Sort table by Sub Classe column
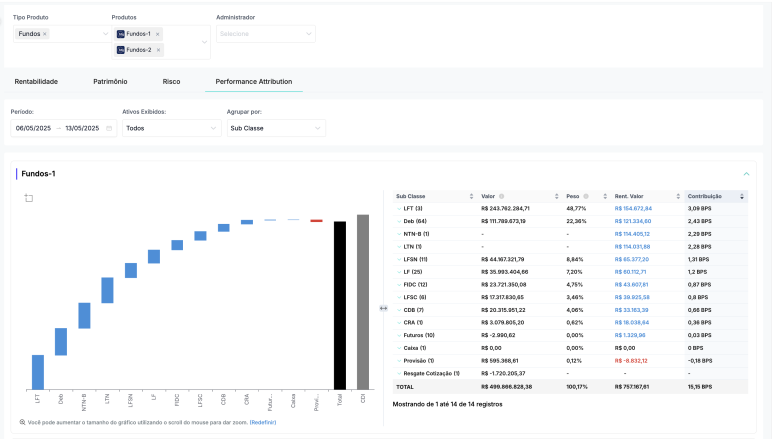The image size is (772, 439). 471,196
